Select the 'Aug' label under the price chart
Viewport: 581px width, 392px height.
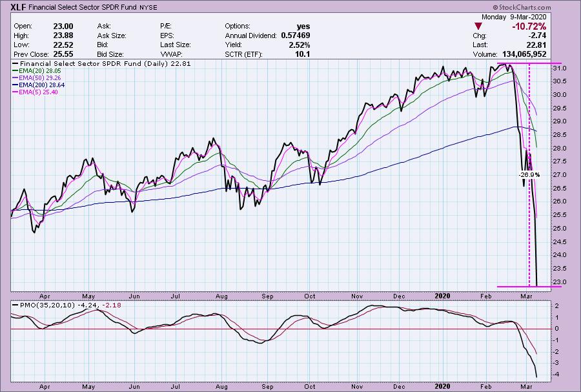click(x=221, y=296)
